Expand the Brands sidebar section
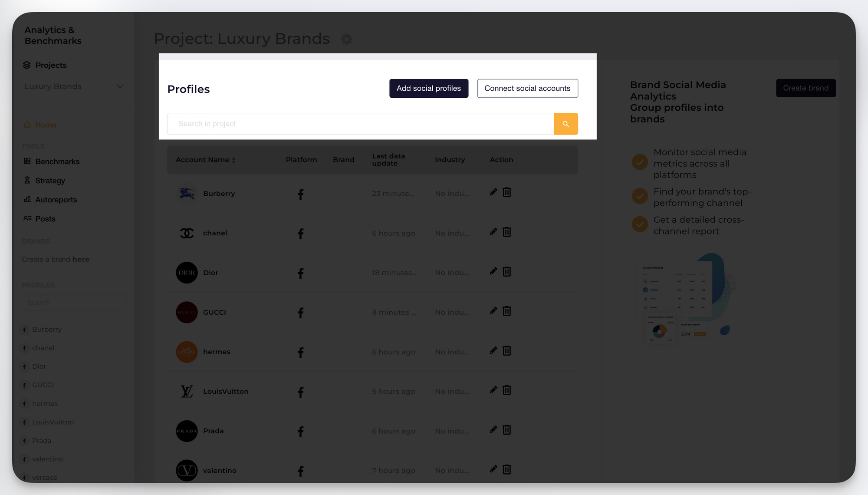The image size is (868, 495). click(36, 241)
